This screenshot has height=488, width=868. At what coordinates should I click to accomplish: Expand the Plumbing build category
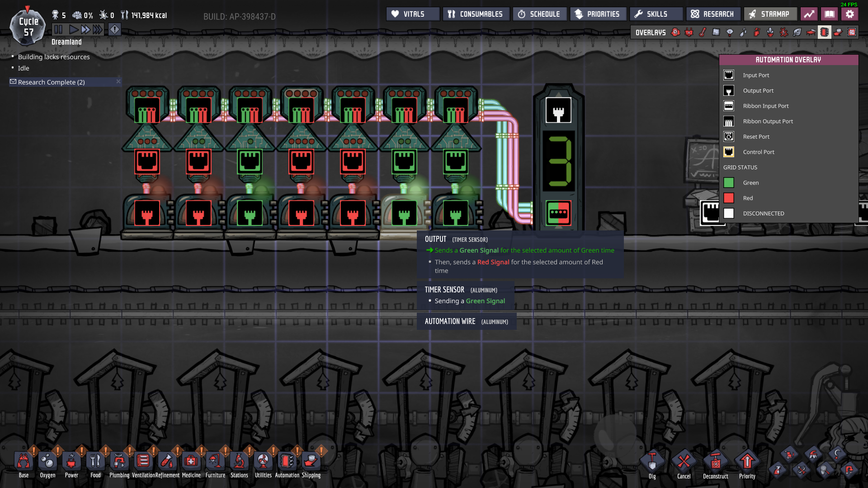tap(119, 461)
